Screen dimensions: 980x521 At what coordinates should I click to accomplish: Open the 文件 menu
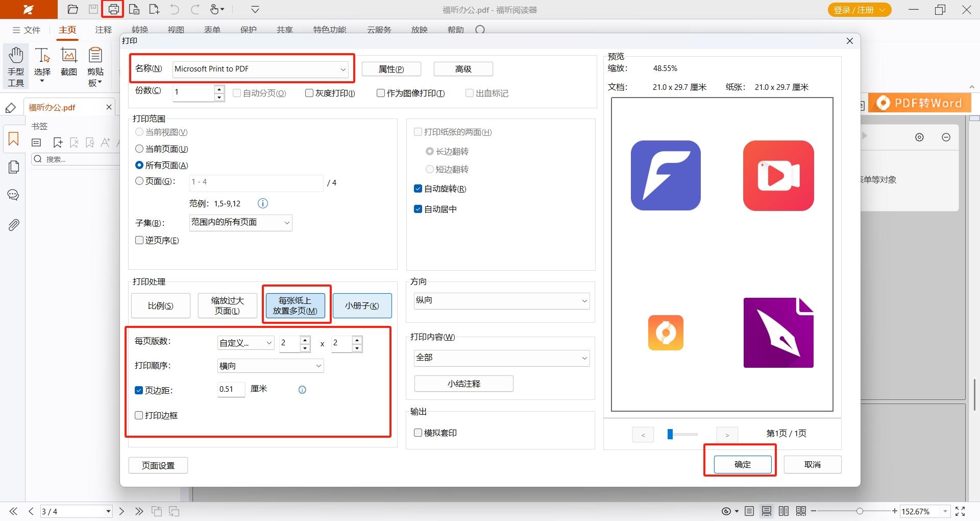point(26,30)
